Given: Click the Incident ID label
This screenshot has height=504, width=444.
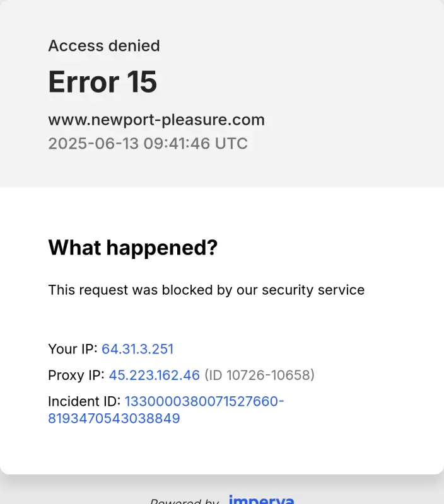Looking at the screenshot, I should pyautogui.click(x=85, y=401).
